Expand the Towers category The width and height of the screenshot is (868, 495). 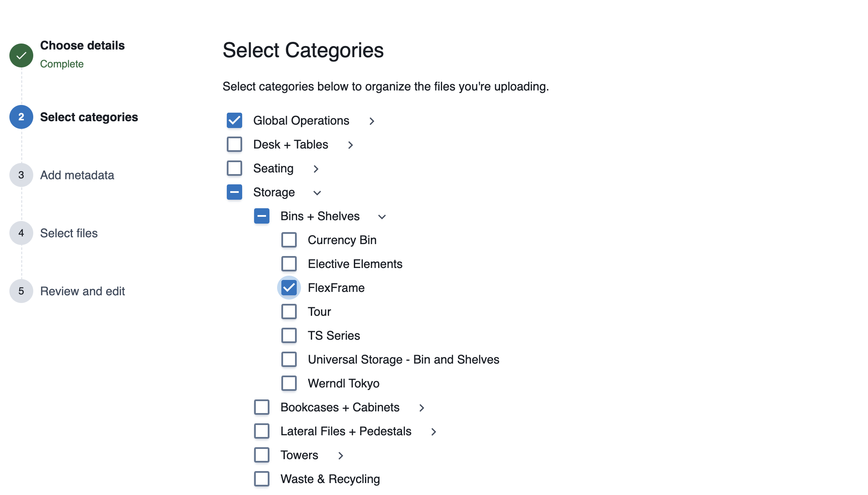click(341, 456)
